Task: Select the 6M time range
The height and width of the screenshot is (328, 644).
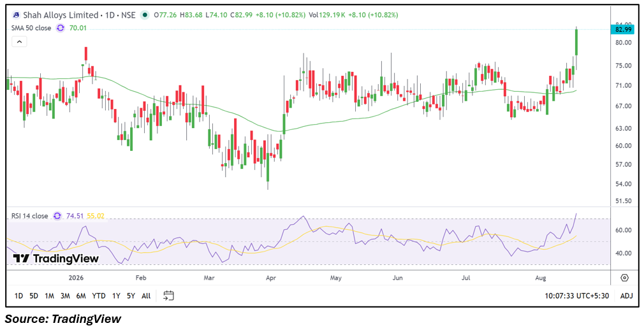Action: (x=81, y=296)
